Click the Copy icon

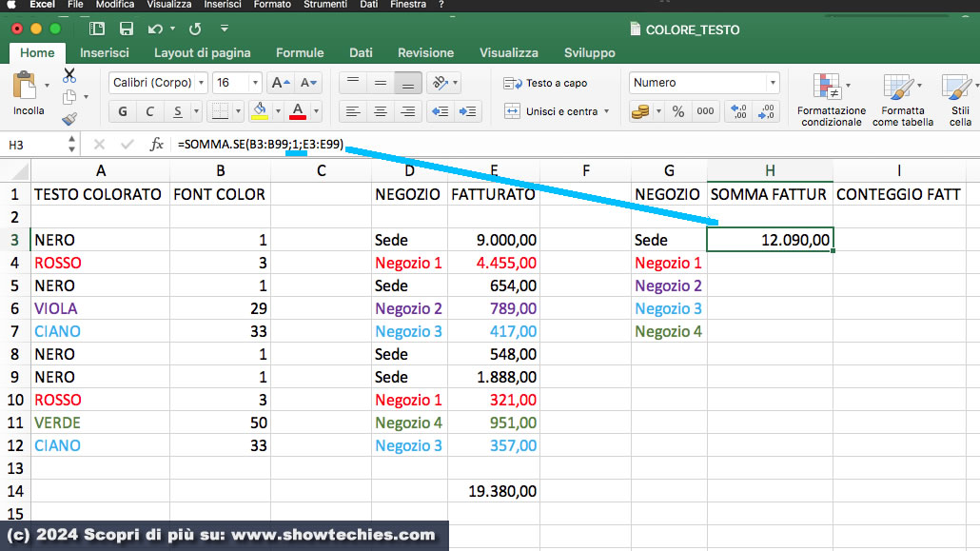pos(69,97)
